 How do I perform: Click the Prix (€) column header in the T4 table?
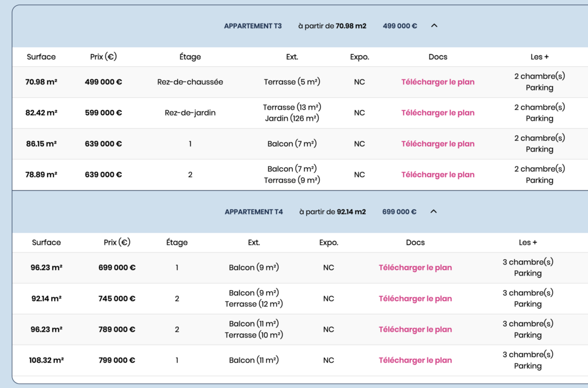117,243
